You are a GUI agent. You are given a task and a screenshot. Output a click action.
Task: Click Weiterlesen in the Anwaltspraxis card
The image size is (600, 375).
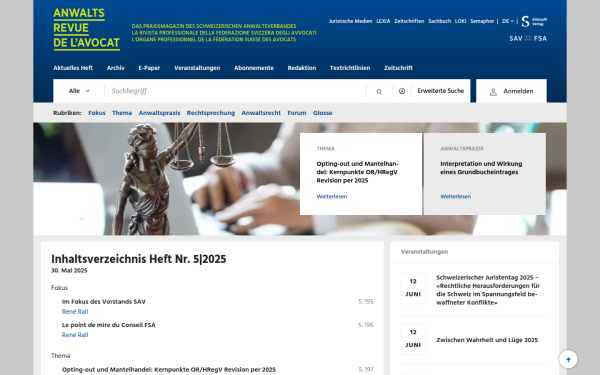455,196
